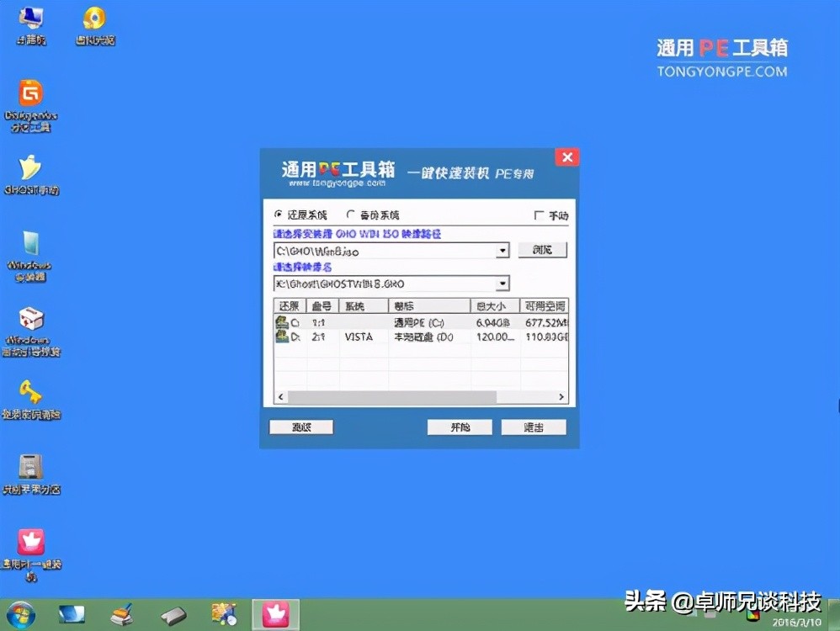The width and height of the screenshot is (840, 631).
Task: Open the disk partition tool with the drive icon
Action: 32,467
